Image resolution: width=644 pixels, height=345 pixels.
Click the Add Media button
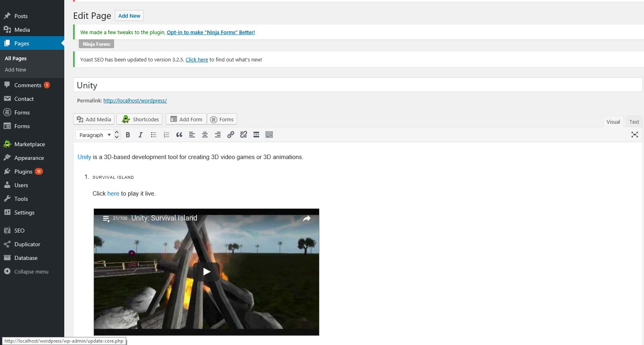[x=94, y=119]
